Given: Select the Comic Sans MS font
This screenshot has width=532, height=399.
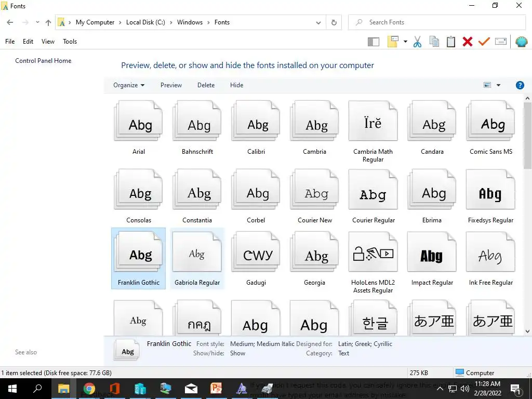Looking at the screenshot, I should point(490,128).
